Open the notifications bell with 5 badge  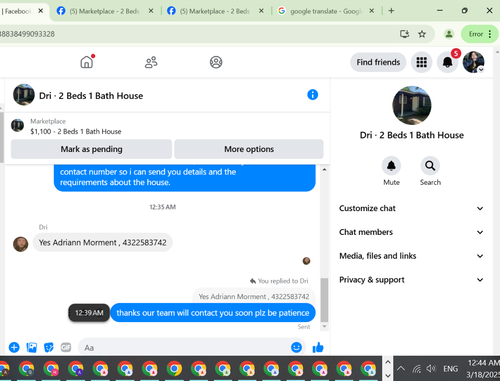(x=447, y=62)
